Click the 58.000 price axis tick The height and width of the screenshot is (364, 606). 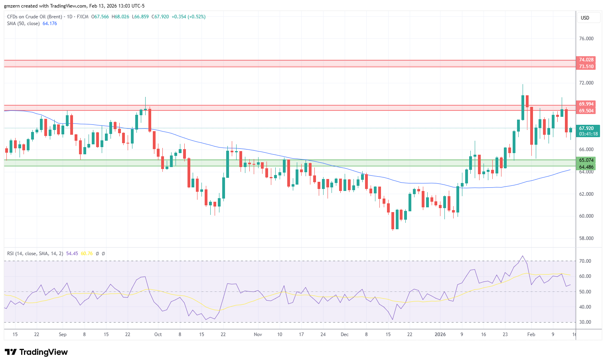586,238
